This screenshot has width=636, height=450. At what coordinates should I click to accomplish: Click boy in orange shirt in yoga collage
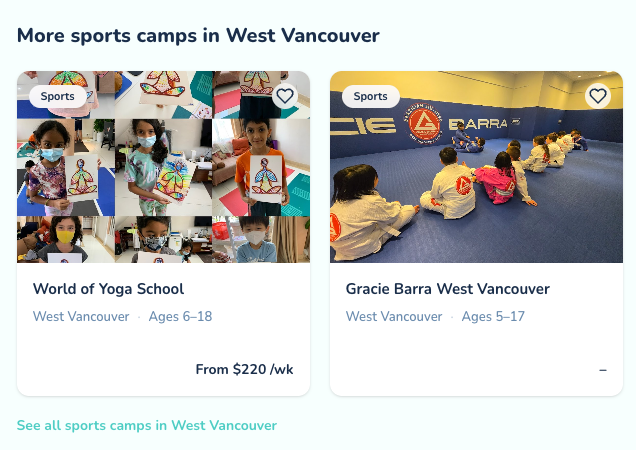[x=261, y=168]
